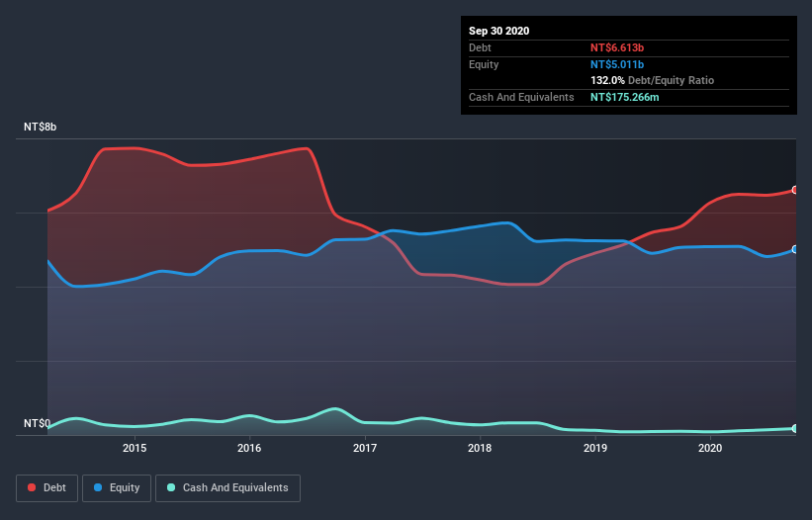Click the NT$0 y-axis label
812x520 pixels.
point(37,423)
